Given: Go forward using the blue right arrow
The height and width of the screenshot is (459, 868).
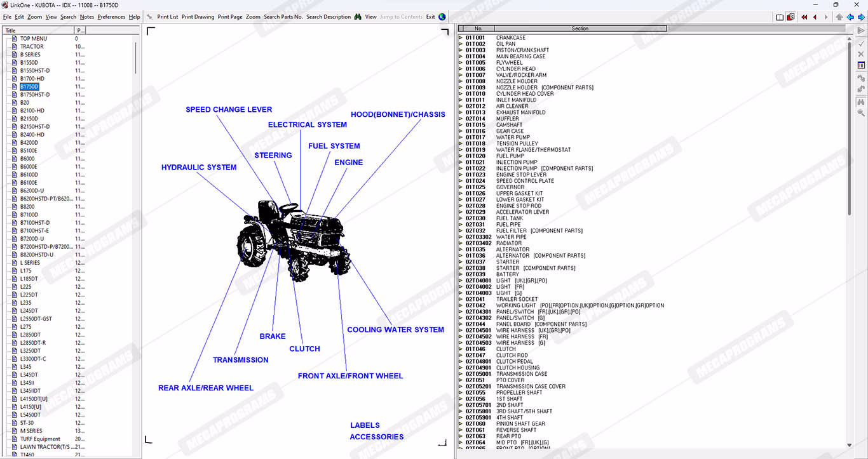Looking at the screenshot, I should pyautogui.click(x=861, y=17).
